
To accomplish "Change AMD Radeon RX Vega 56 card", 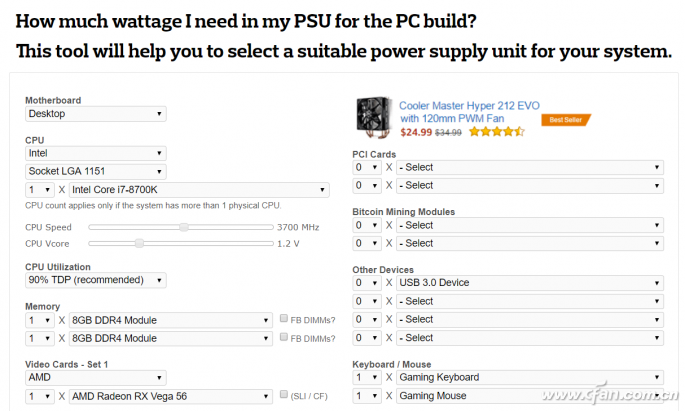I will click(170, 396).
